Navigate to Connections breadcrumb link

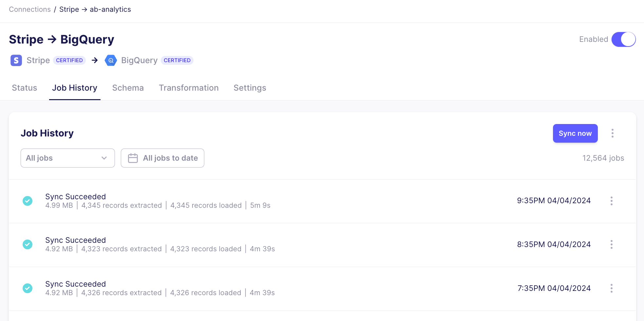(30, 9)
